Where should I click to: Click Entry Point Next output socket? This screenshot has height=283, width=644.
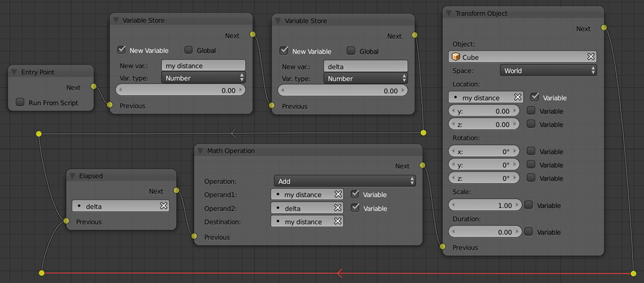coord(93,87)
